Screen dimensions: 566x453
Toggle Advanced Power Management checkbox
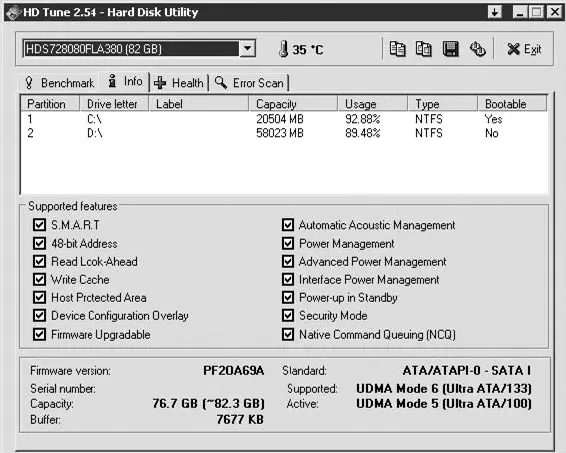(x=288, y=261)
